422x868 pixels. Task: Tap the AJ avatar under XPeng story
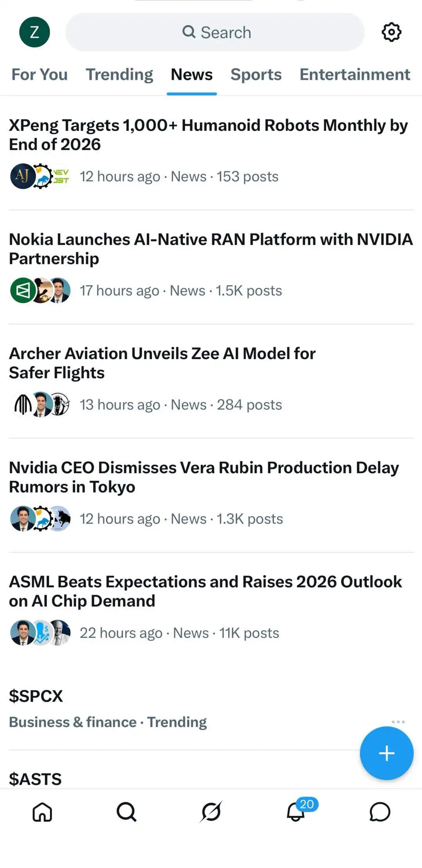tap(23, 176)
